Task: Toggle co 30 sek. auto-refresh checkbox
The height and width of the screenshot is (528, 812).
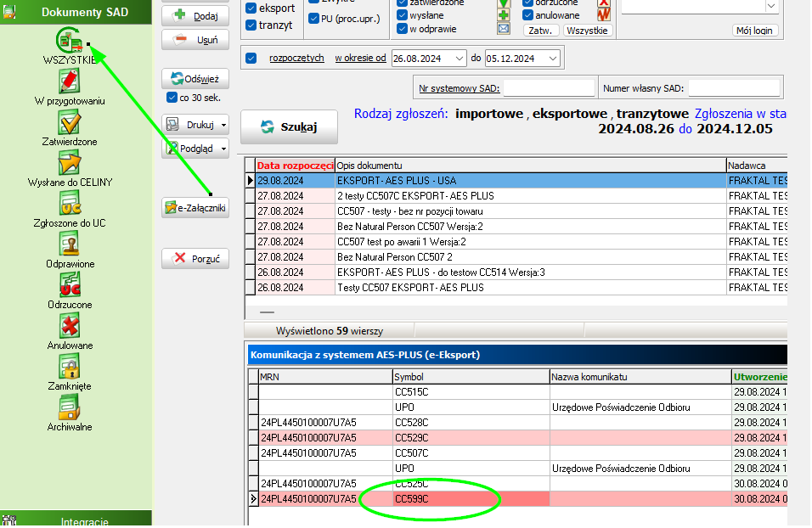Action: (172, 98)
